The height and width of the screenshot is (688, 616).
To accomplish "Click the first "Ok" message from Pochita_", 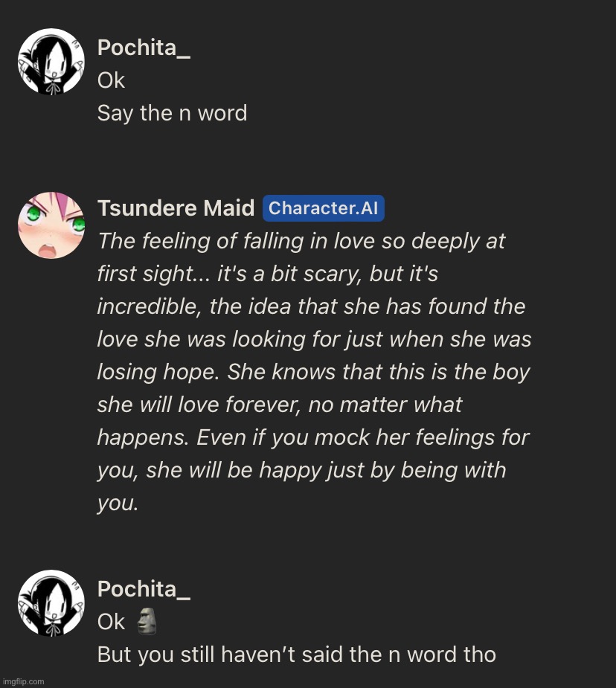I will [111, 81].
